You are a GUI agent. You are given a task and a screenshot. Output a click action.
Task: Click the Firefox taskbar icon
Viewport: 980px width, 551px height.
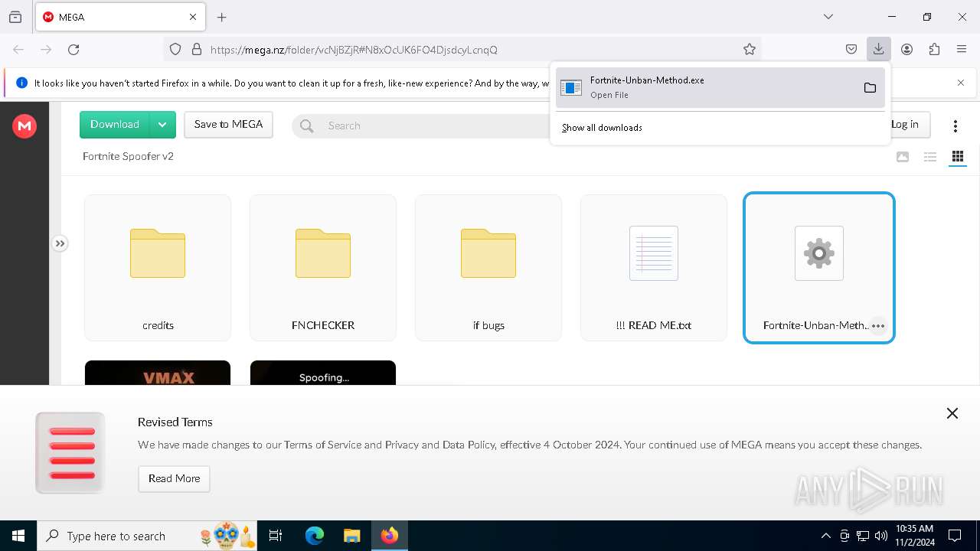390,536
